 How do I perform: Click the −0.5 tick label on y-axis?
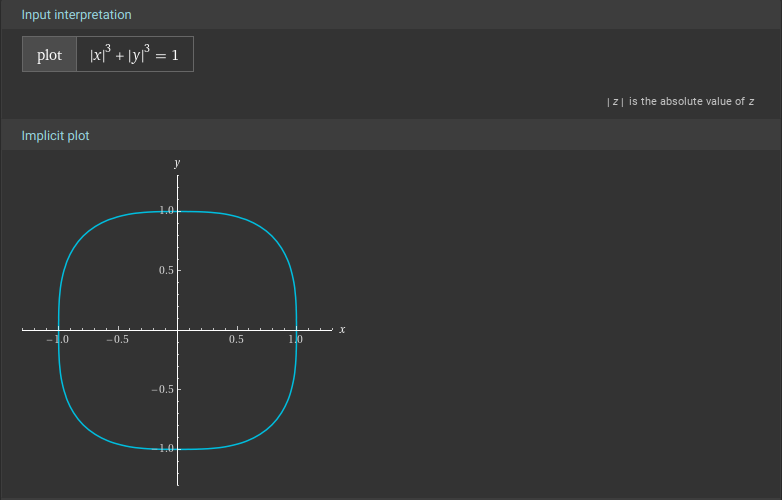tap(163, 389)
